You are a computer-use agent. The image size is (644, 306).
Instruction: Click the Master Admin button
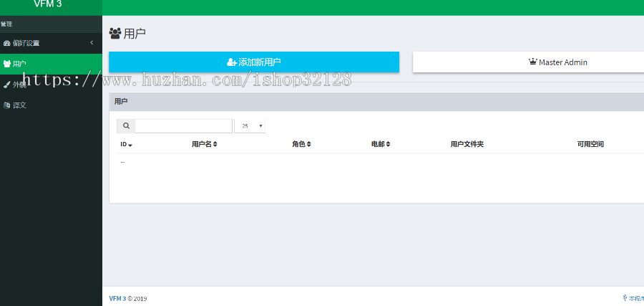click(x=528, y=62)
